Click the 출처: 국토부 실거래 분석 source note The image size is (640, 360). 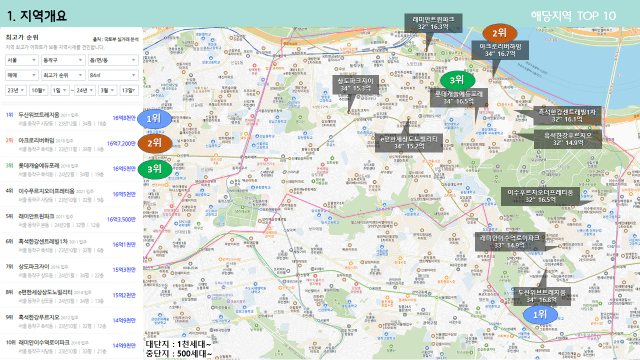[x=116, y=40]
